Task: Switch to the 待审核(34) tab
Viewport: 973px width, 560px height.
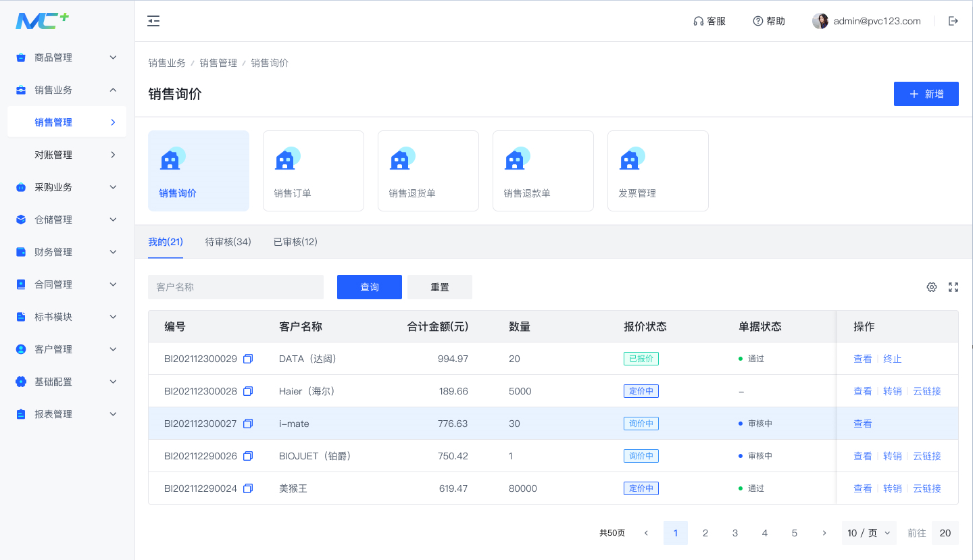Action: tap(228, 242)
